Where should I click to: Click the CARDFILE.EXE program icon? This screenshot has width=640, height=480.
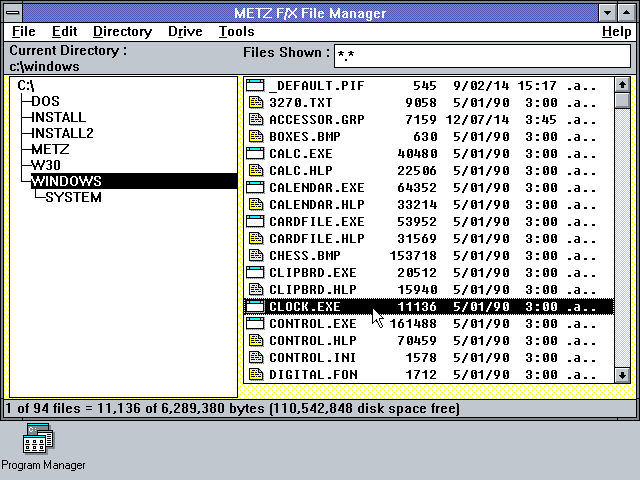pos(256,221)
